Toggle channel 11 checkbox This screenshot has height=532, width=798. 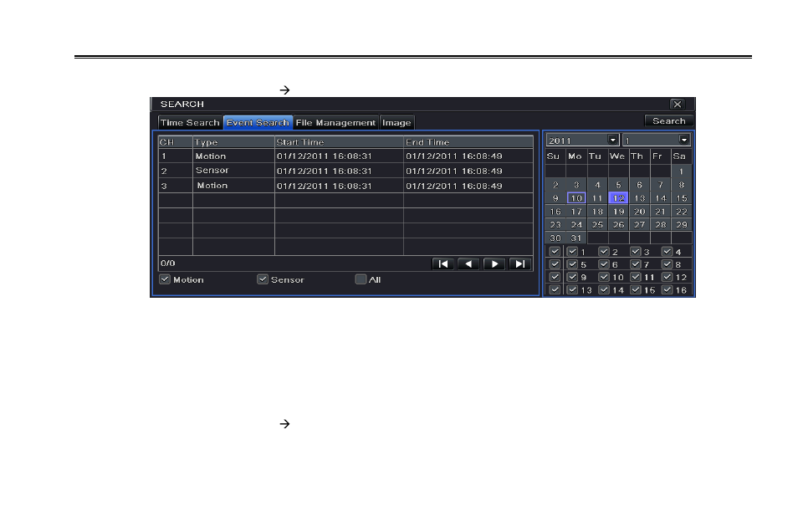pyautogui.click(x=635, y=277)
